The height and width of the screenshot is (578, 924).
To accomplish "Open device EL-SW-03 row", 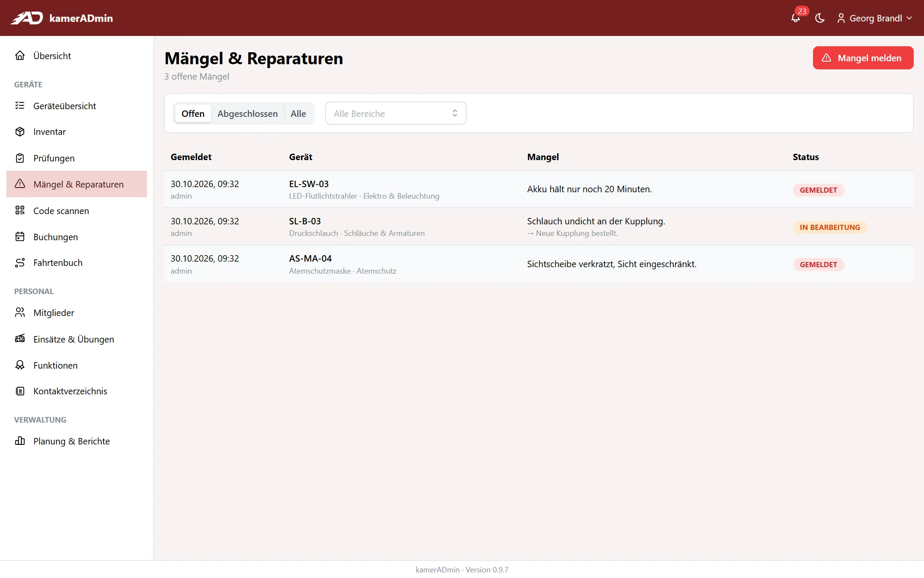I will click(539, 189).
